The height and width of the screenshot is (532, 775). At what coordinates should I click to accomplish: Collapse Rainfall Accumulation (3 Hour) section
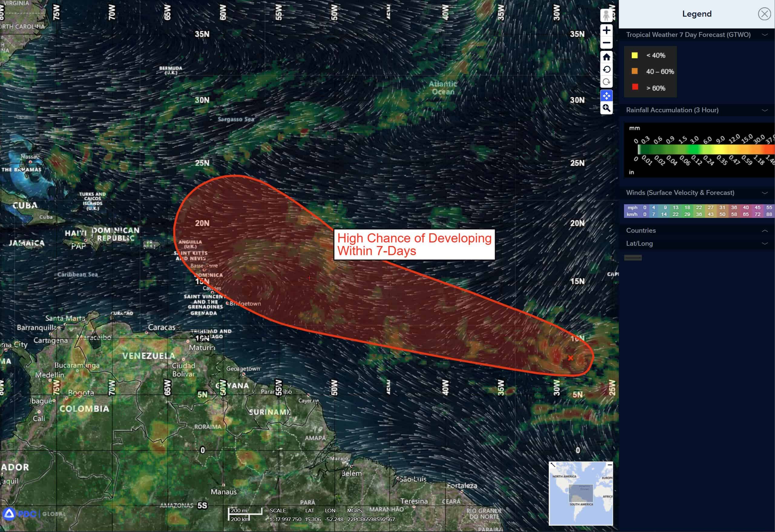coord(765,110)
